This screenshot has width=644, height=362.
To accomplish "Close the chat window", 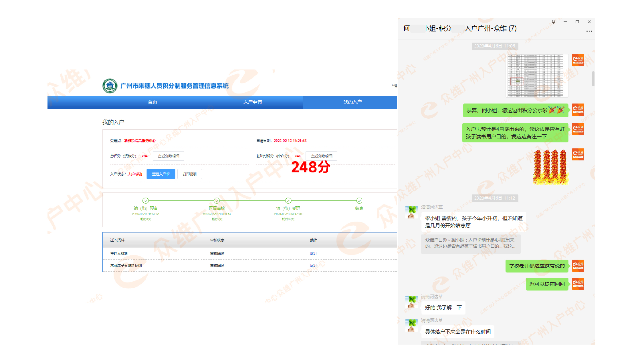I will click(x=589, y=22).
